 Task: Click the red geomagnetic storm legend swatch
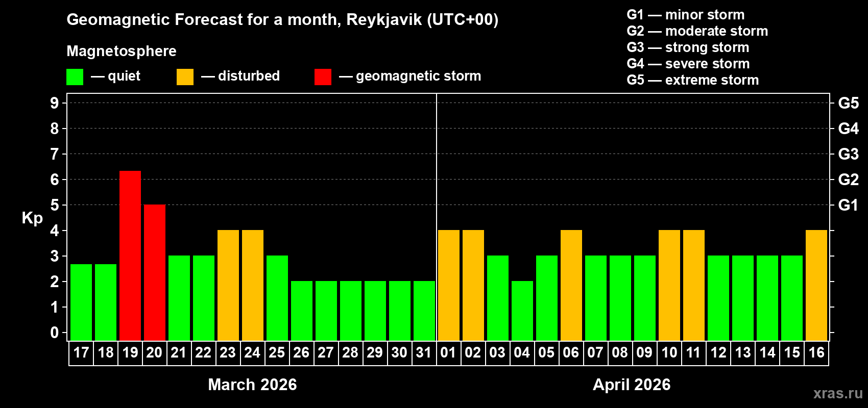pyautogui.click(x=323, y=77)
